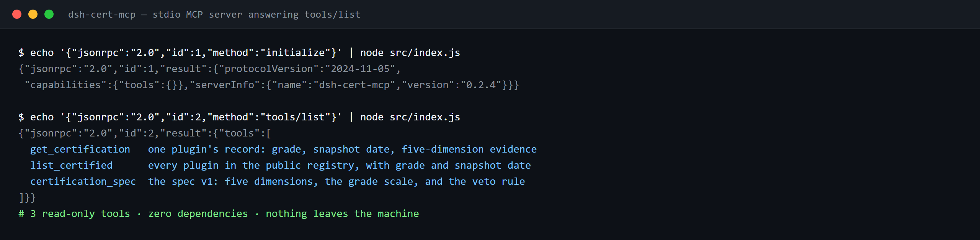Click the red close window dot

pos(17,15)
